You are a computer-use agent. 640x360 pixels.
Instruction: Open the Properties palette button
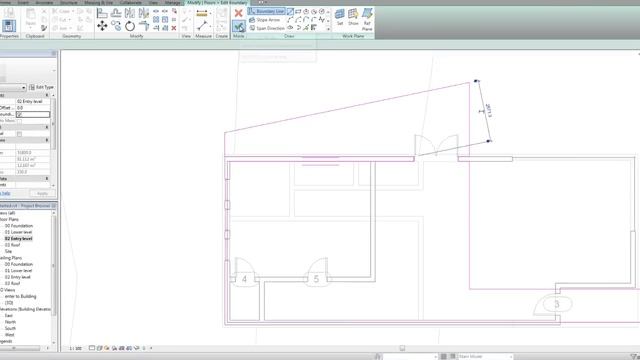click(9, 25)
